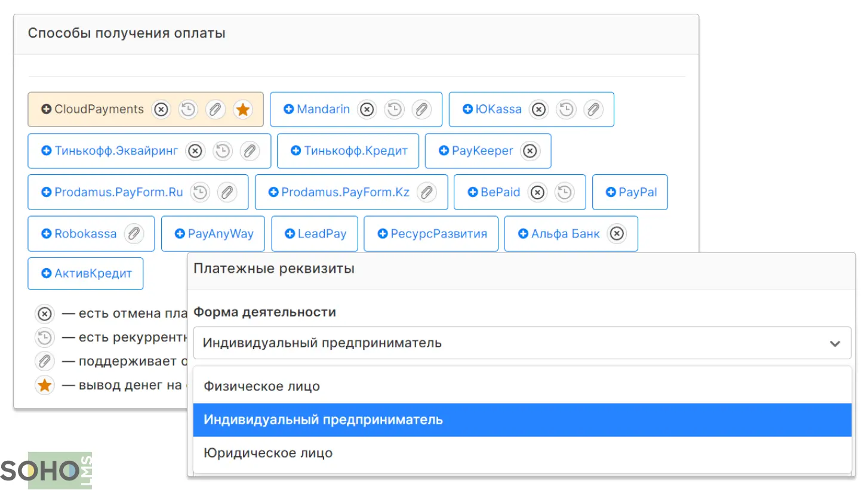Viewport: 868px width, 490px height.
Task: Select Юридическое лицо option
Action: point(522,454)
